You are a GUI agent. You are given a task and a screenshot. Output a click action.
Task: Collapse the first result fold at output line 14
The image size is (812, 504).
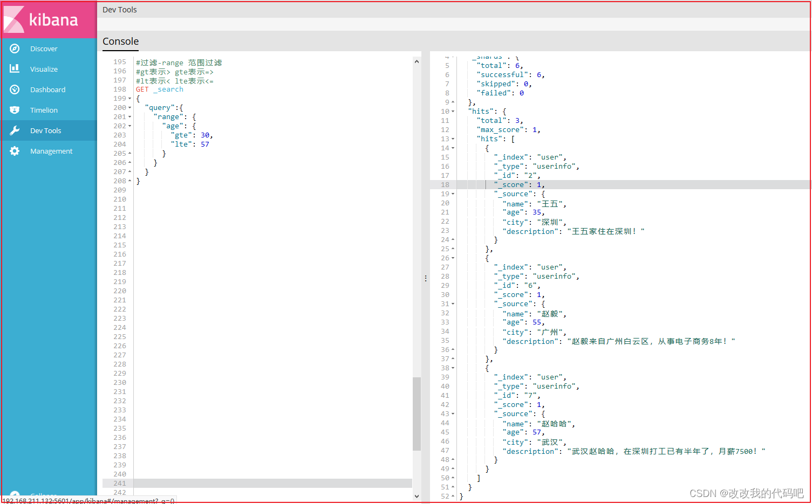[x=453, y=148]
